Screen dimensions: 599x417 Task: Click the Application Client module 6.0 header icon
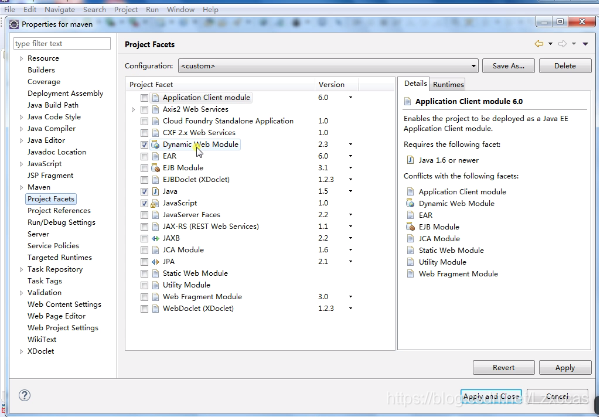click(x=408, y=101)
